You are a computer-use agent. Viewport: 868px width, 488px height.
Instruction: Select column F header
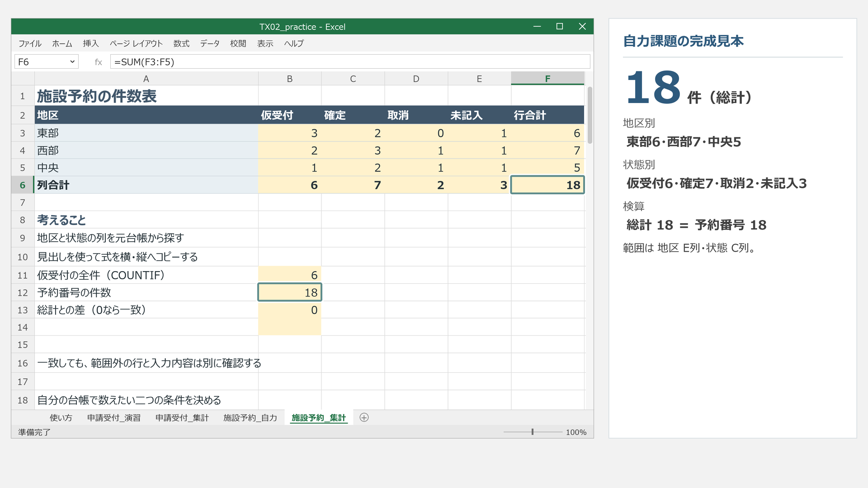coord(547,79)
